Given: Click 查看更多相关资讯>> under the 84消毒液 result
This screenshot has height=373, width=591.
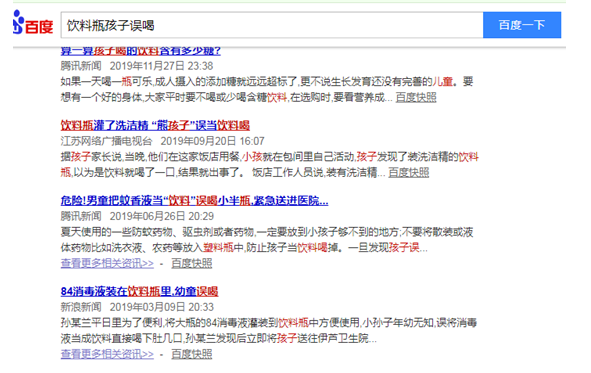Looking at the screenshot, I should (x=107, y=354).
